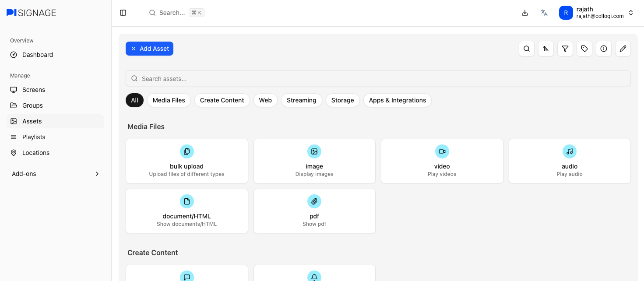Select the video asset card

pos(442,161)
